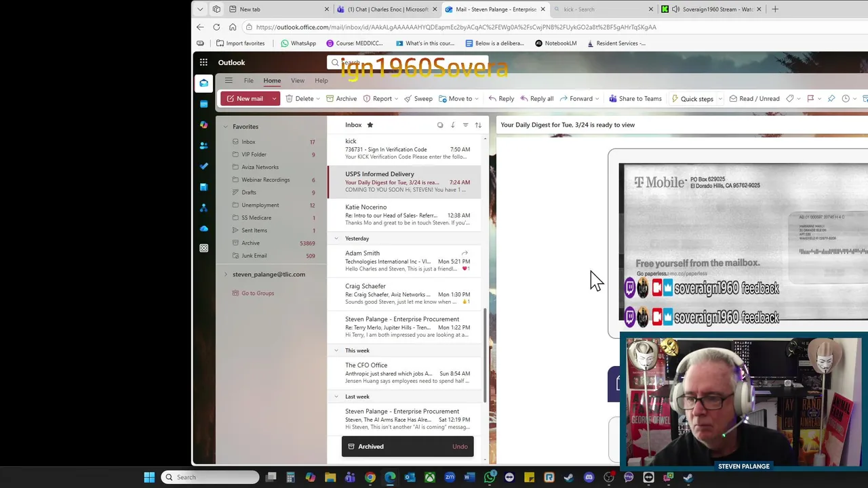Collapse the Yesterday message group
868x488 pixels.
pos(336,239)
